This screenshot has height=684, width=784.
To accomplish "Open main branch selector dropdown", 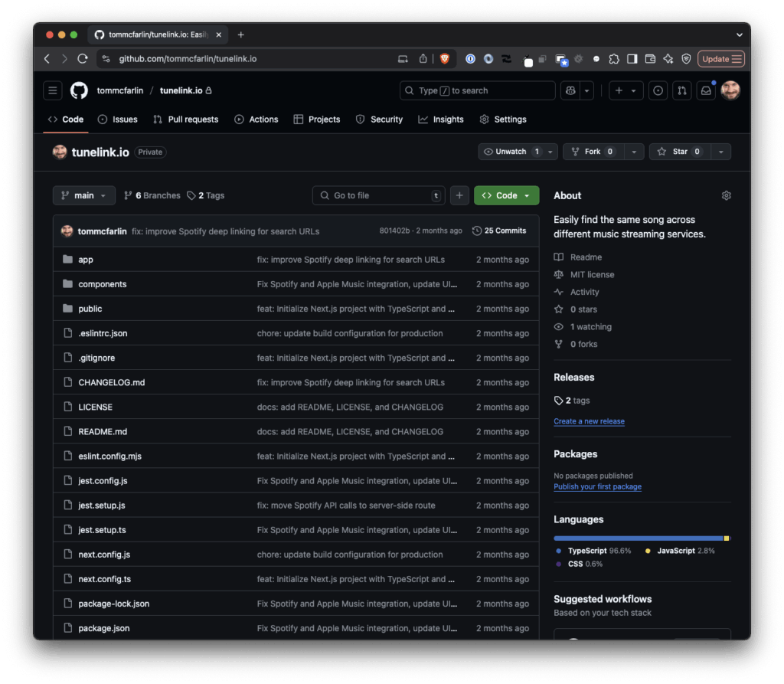I will (83, 195).
